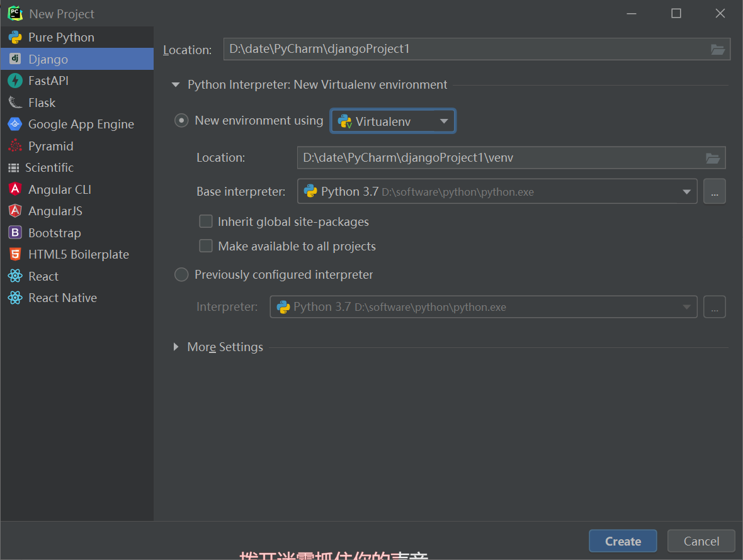Enable Inherit global site-packages checkbox
743x560 pixels.
[206, 221]
